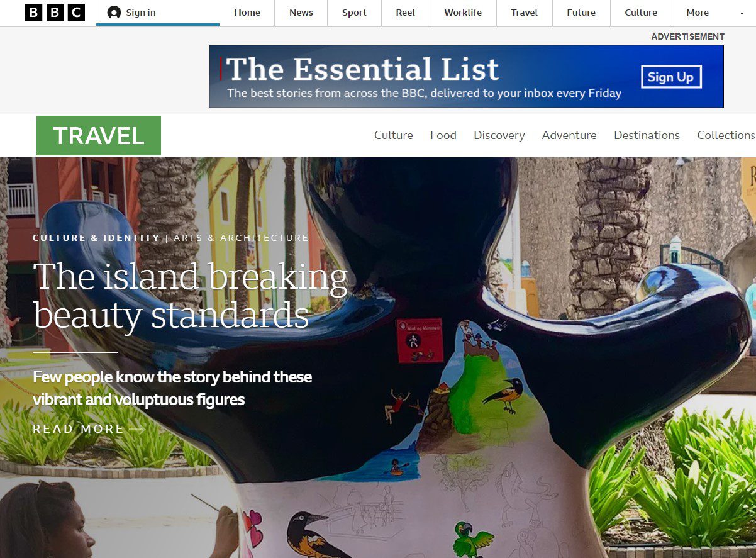Viewport: 756px width, 558px height.
Task: Click the green TRAVEL logo badge
Action: tap(99, 135)
